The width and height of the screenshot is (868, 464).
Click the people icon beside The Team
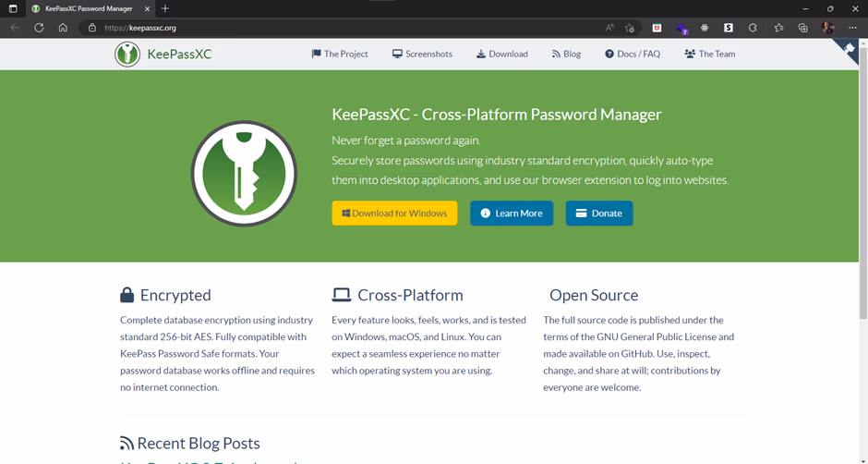tap(690, 54)
